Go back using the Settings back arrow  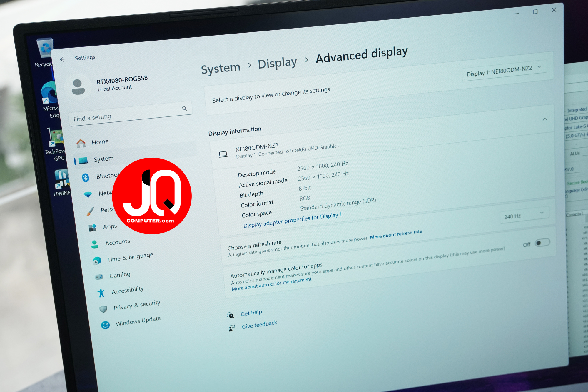(63, 59)
